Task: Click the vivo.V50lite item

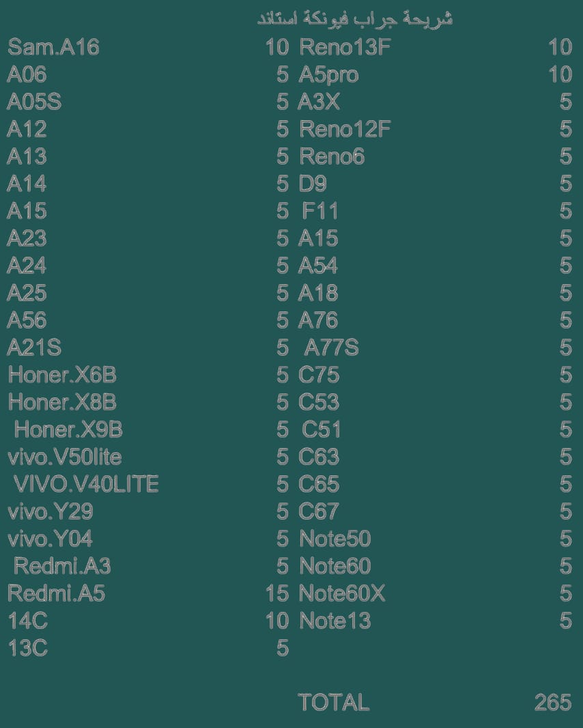Action: click(65, 457)
